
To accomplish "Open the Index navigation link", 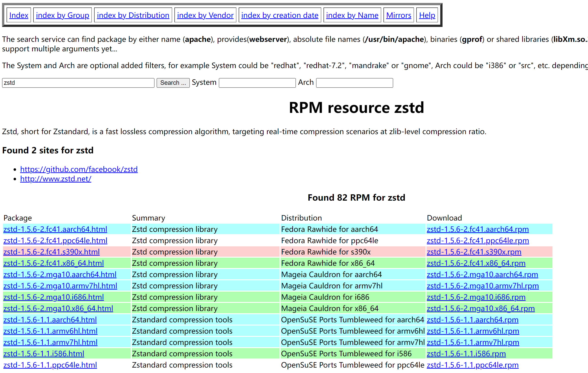I will [19, 15].
